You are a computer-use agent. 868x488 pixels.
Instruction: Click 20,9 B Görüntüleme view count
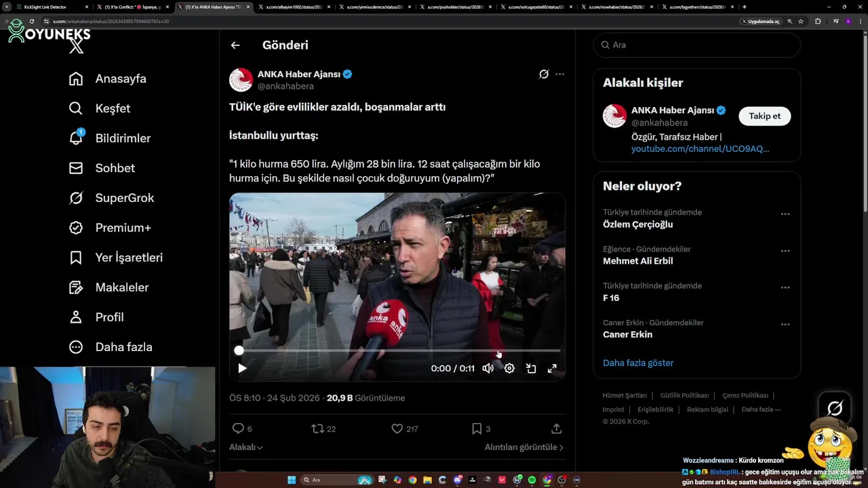366,398
